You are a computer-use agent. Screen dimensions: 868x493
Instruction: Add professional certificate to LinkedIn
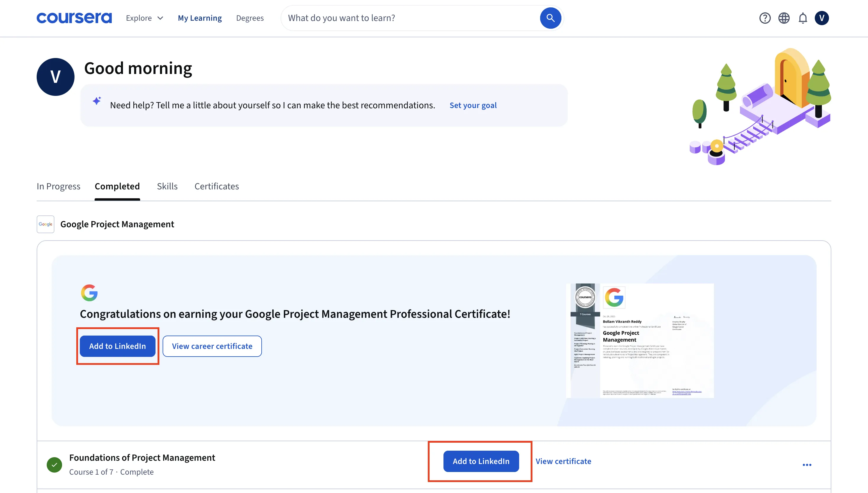click(117, 346)
